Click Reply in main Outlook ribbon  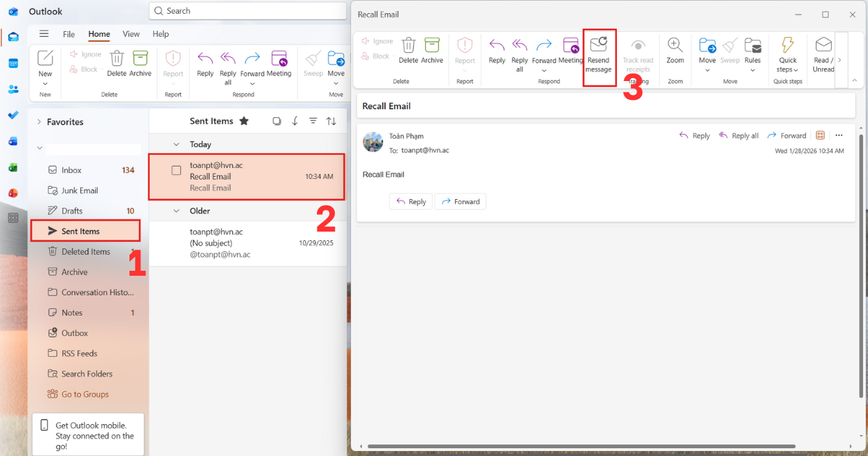click(205, 63)
